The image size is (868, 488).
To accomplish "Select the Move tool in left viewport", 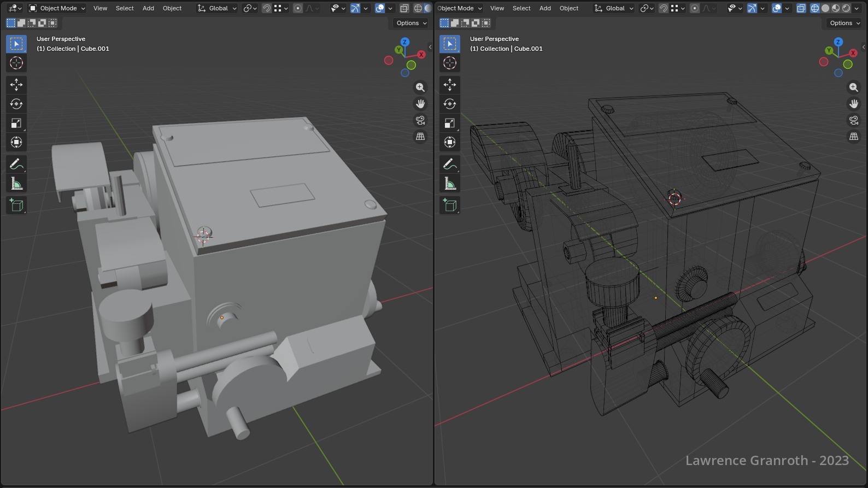I will [x=16, y=85].
